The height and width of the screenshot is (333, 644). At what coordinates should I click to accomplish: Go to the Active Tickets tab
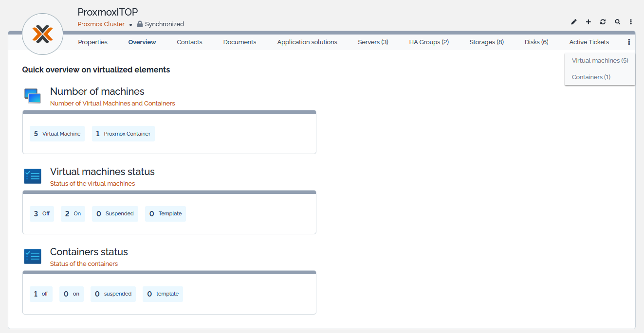589,42
